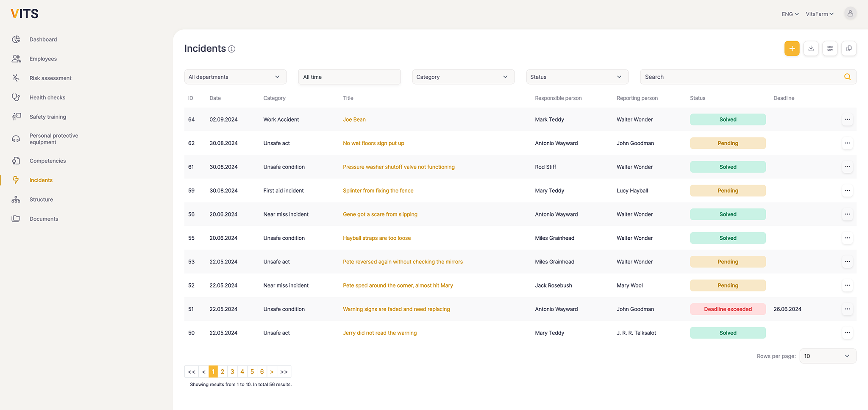Viewport: 868px width, 410px height.
Task: Open the user profile avatar icon
Action: [x=850, y=14]
